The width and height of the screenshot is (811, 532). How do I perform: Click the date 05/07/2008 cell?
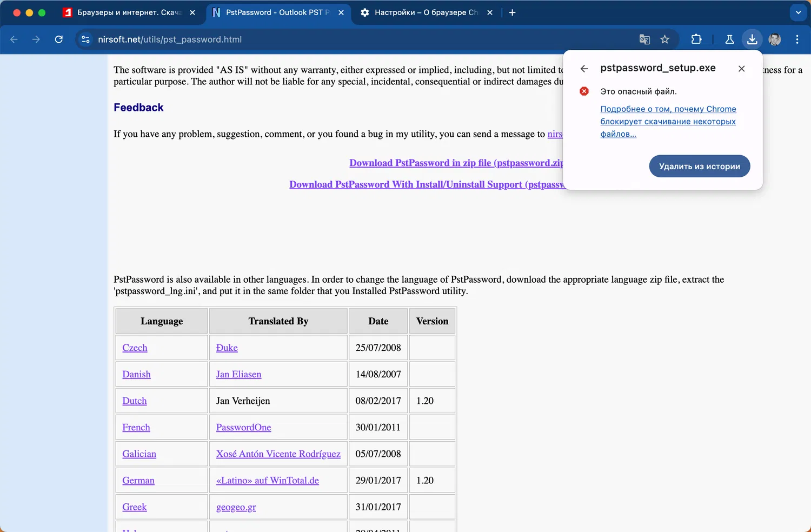[378, 454]
